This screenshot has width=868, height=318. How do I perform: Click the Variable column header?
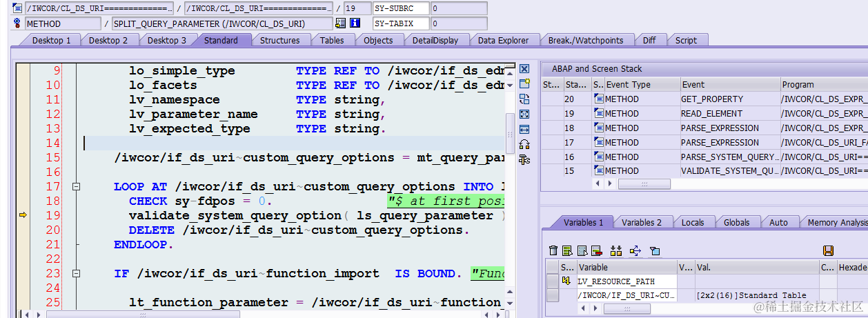pos(627,267)
